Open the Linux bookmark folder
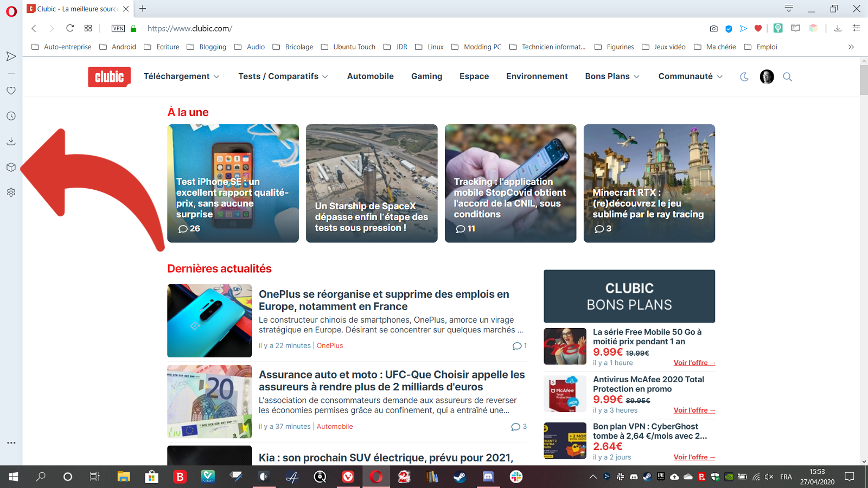The height and width of the screenshot is (488, 868). [x=429, y=47]
